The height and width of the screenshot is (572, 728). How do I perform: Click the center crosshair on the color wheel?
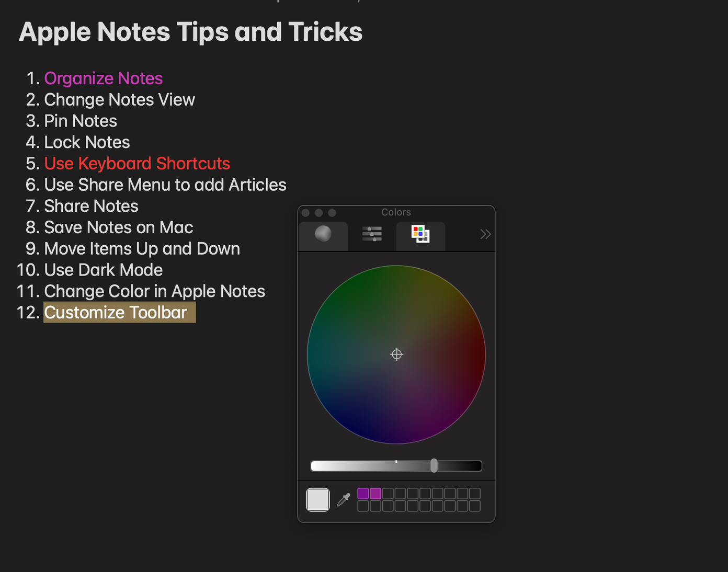click(x=396, y=354)
